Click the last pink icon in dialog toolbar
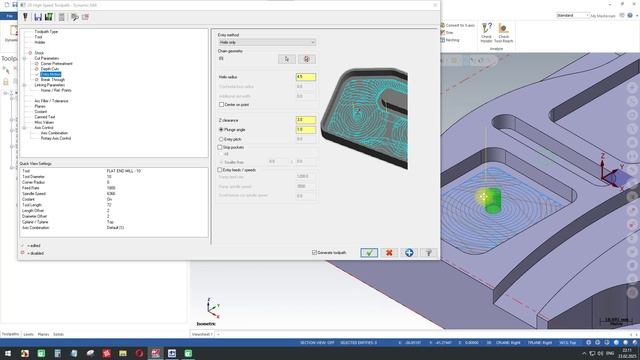Viewport: 640px width, 360px height. click(x=85, y=17)
